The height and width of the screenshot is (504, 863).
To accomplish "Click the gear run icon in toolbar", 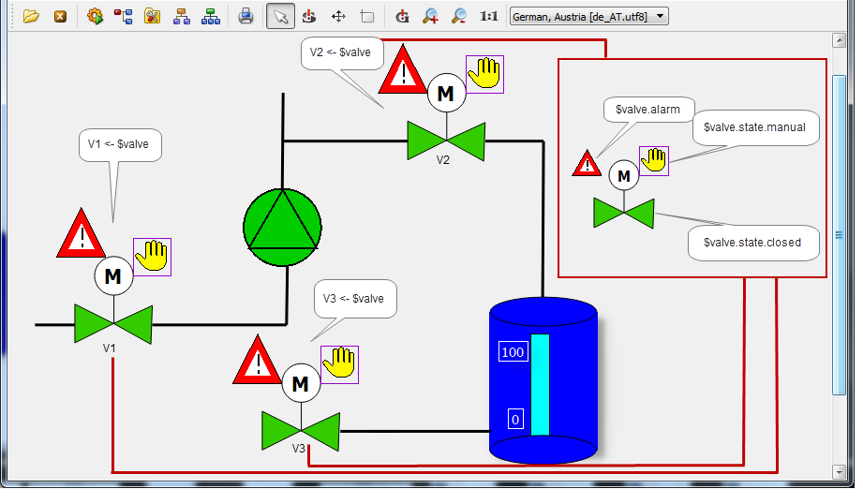I will click(95, 16).
